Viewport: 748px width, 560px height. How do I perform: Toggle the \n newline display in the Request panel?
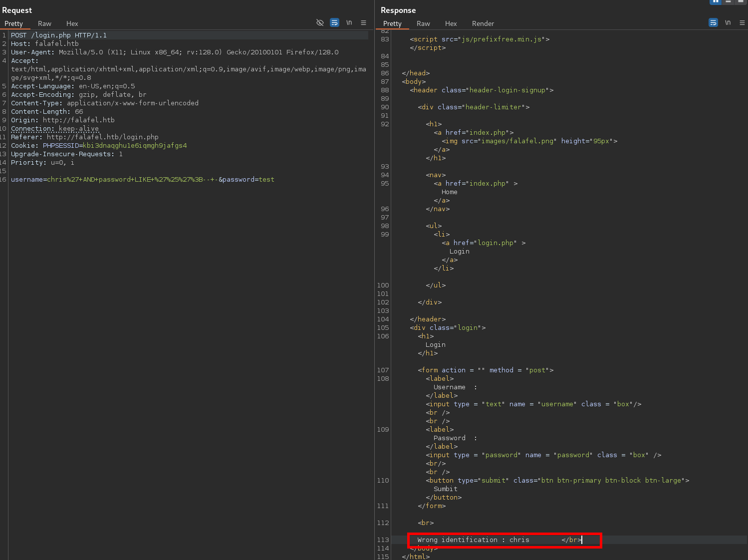coord(349,23)
